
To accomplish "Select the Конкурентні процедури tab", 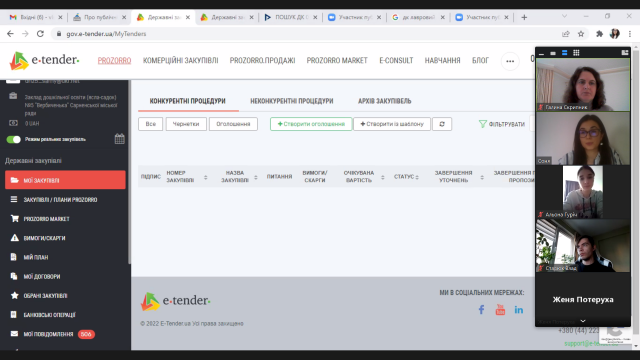I will [x=188, y=101].
